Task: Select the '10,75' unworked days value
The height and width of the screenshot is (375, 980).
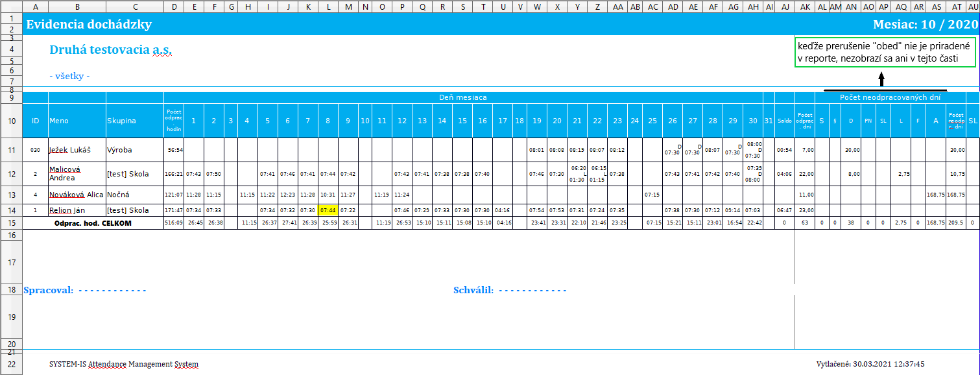Action: 955,174
